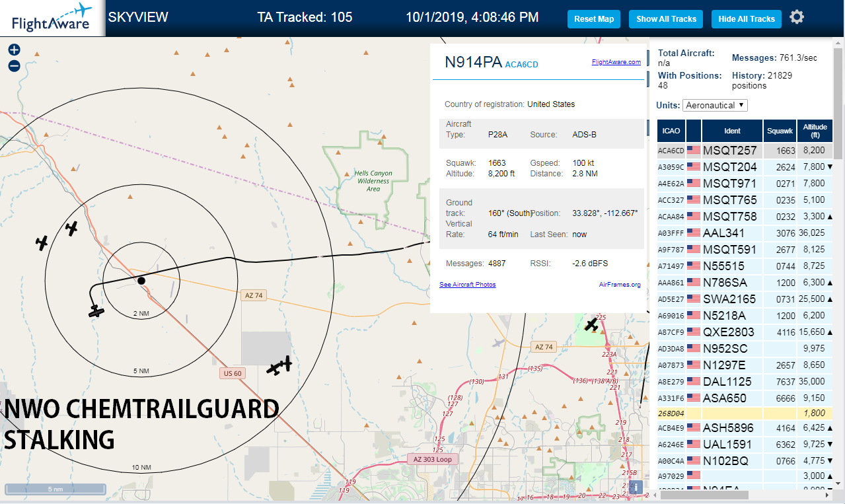Select the N952SC row

745,349
